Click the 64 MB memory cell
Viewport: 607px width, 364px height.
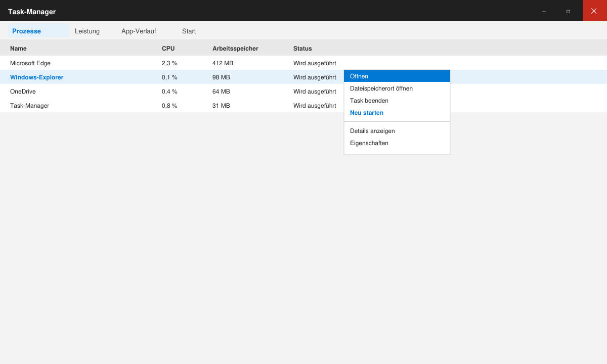(221, 92)
